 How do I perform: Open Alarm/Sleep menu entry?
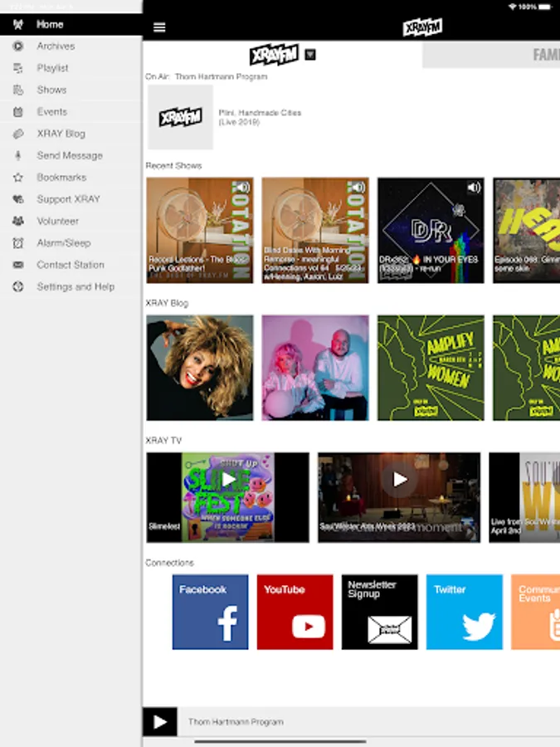(71, 243)
